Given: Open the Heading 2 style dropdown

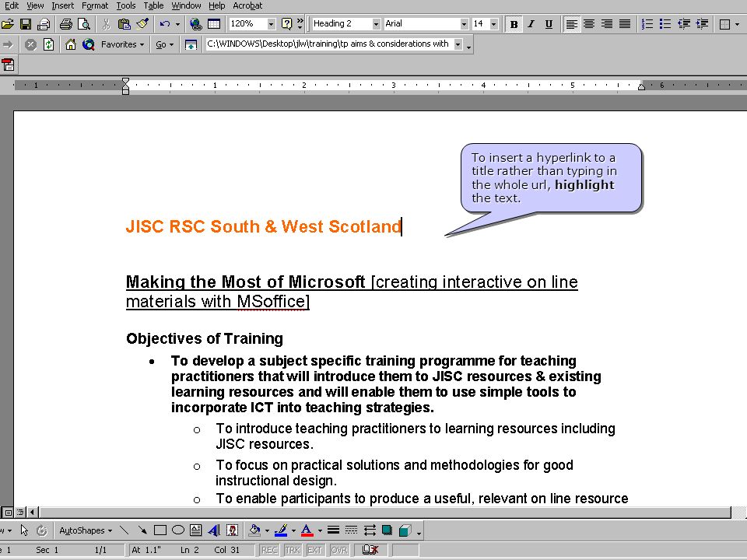Looking at the screenshot, I should coord(376,24).
